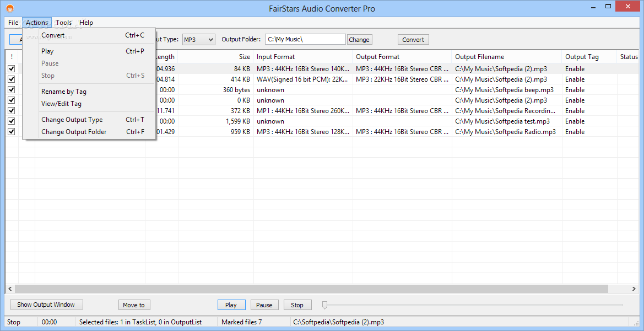
Task: Sort by the Output Format column header
Action: click(x=402, y=57)
